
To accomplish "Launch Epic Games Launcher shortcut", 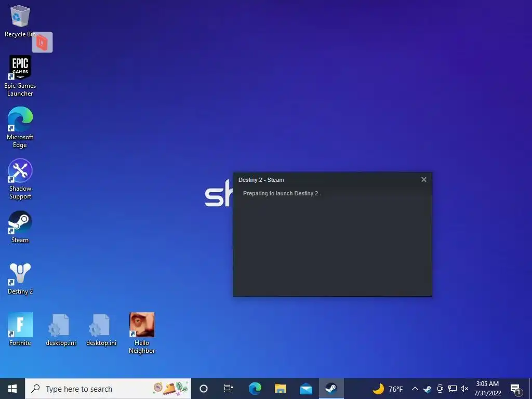I will click(20, 76).
